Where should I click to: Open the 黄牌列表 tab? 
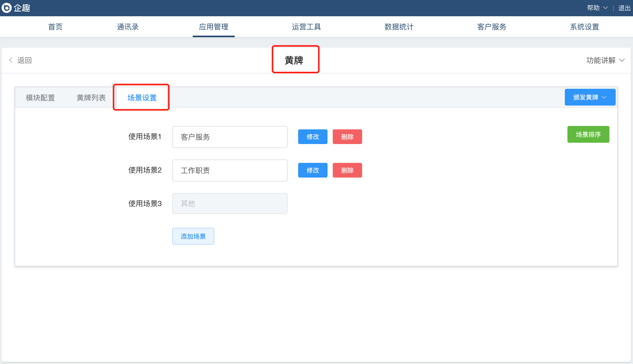click(x=91, y=98)
